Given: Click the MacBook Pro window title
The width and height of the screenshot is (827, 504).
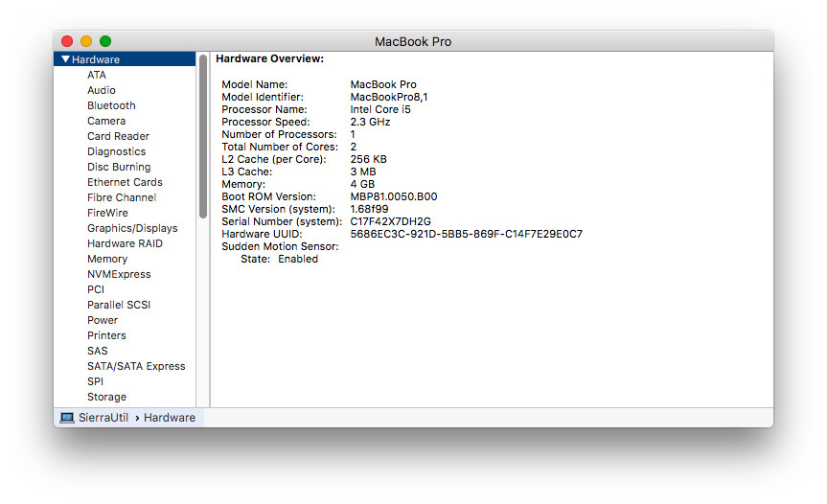Looking at the screenshot, I should tap(413, 41).
